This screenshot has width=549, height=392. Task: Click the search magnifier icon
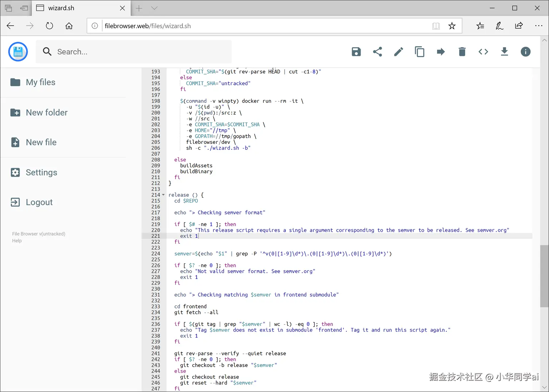47,52
